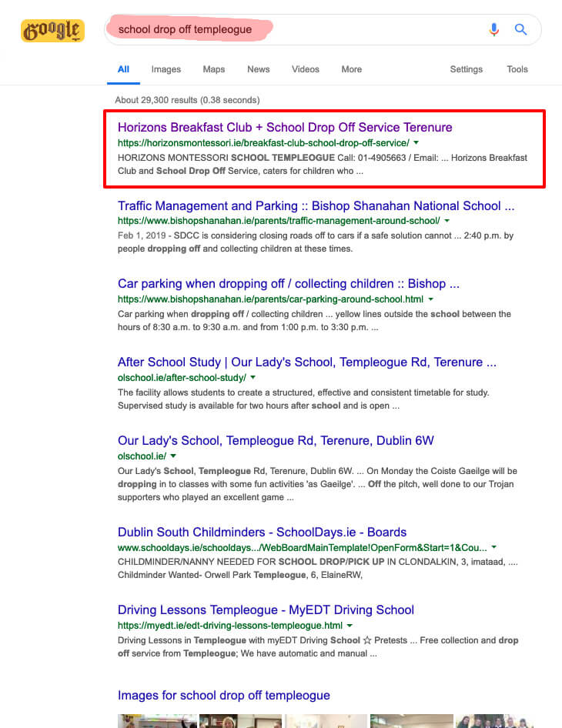Switch to Videos tab
The width and height of the screenshot is (562, 728).
pos(305,69)
